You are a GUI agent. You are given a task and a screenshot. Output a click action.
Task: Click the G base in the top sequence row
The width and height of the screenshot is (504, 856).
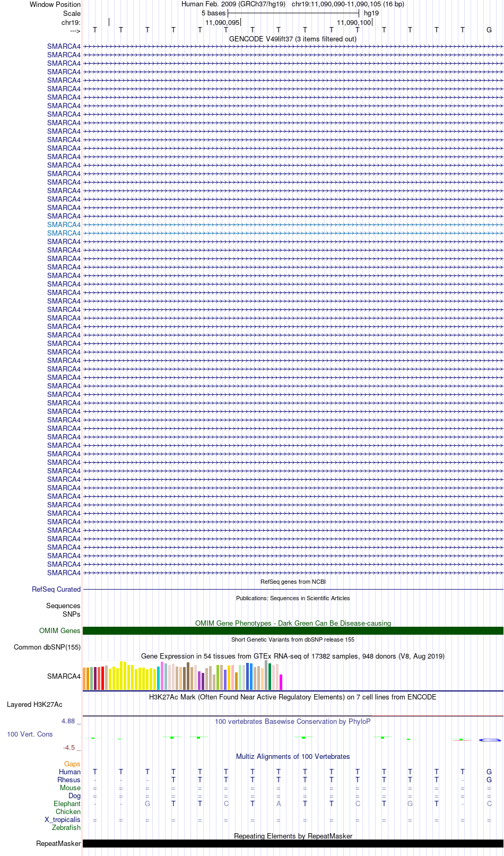[x=489, y=30]
